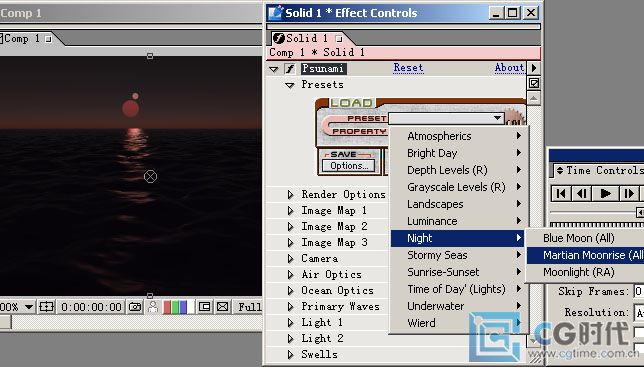Click the Effect Controls scroll-up arrow
The height and width of the screenshot is (367, 644).
point(534,99)
